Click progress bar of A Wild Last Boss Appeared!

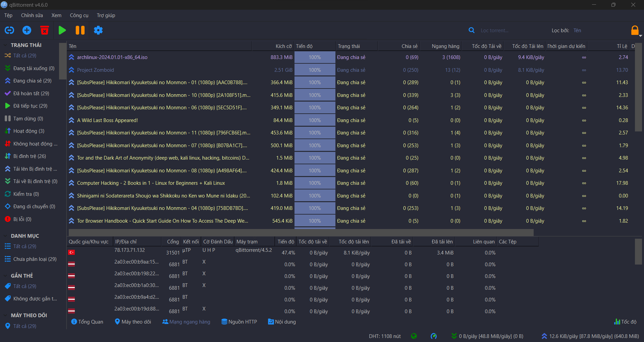315,120
